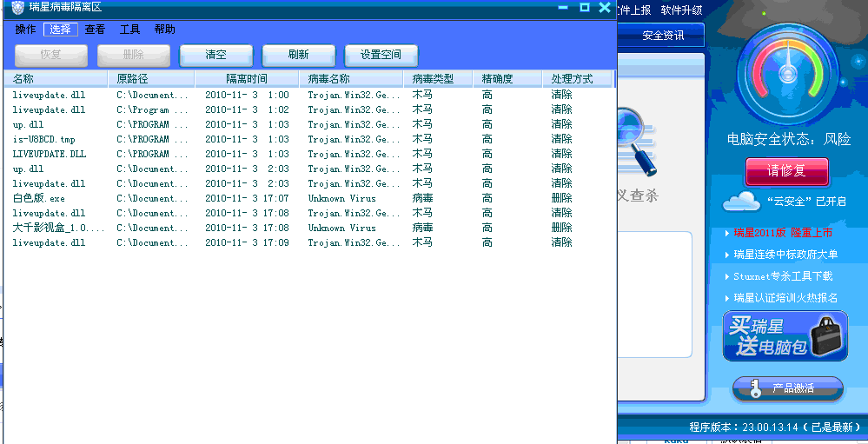Sort by the 病毒类型 column header

click(438, 79)
